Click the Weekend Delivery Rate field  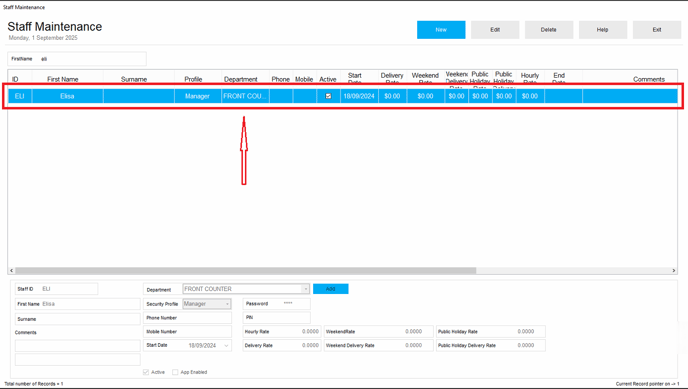pyautogui.click(x=379, y=346)
